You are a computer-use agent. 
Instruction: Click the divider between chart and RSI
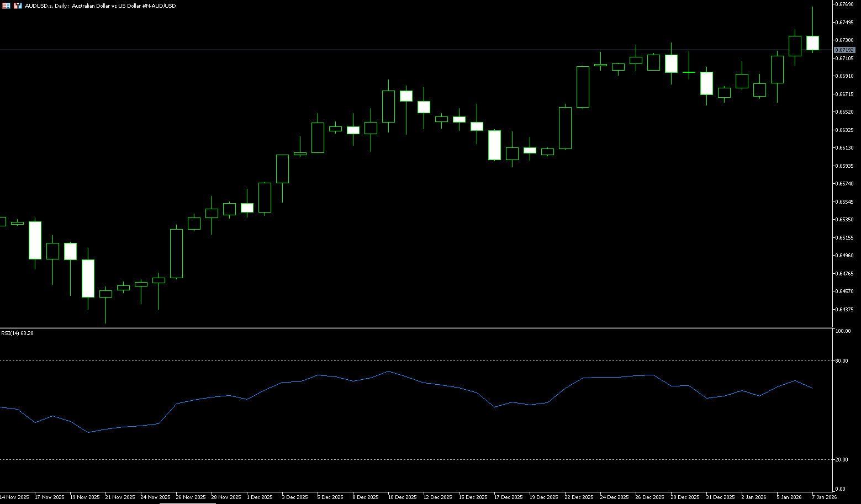pyautogui.click(x=414, y=328)
